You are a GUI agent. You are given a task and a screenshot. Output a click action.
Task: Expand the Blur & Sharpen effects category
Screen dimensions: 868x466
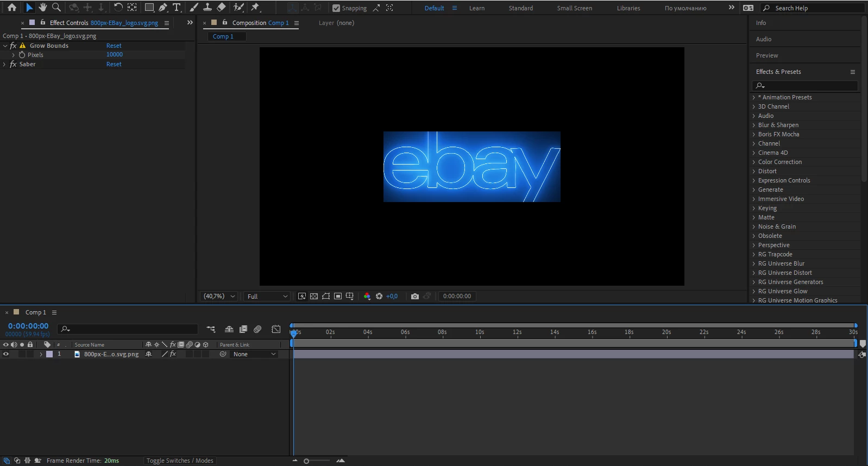[x=754, y=125]
